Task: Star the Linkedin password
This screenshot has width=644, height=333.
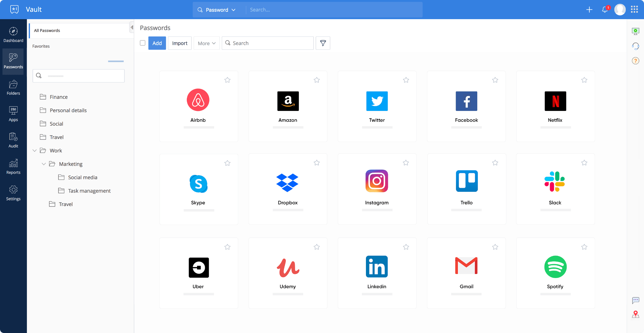Action: click(x=406, y=247)
